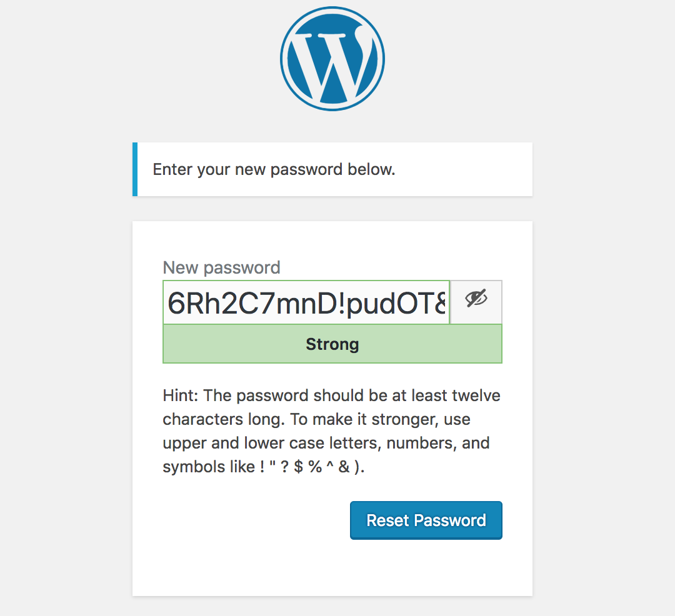675x616 pixels.
Task: Click the "Enter your new password below." notice
Action: point(274,169)
